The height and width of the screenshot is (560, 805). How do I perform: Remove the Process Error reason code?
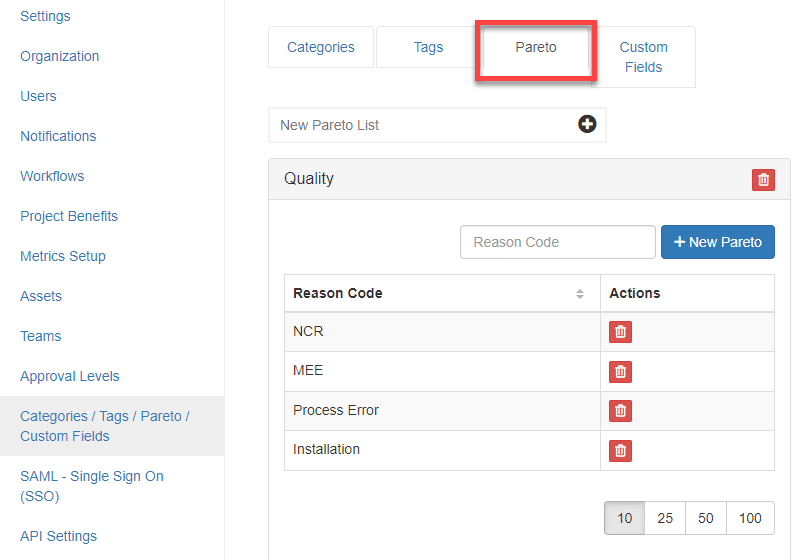pyautogui.click(x=620, y=411)
